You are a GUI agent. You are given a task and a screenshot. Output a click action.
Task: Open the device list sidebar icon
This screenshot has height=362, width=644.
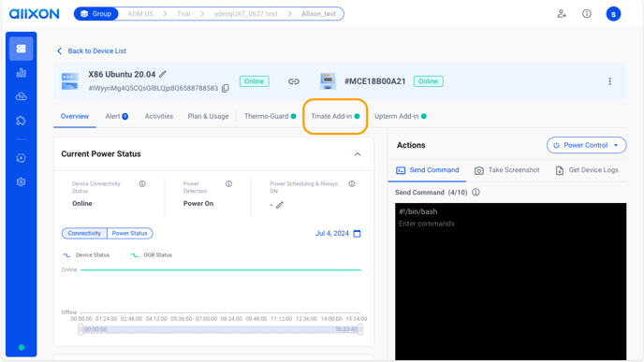click(x=21, y=49)
